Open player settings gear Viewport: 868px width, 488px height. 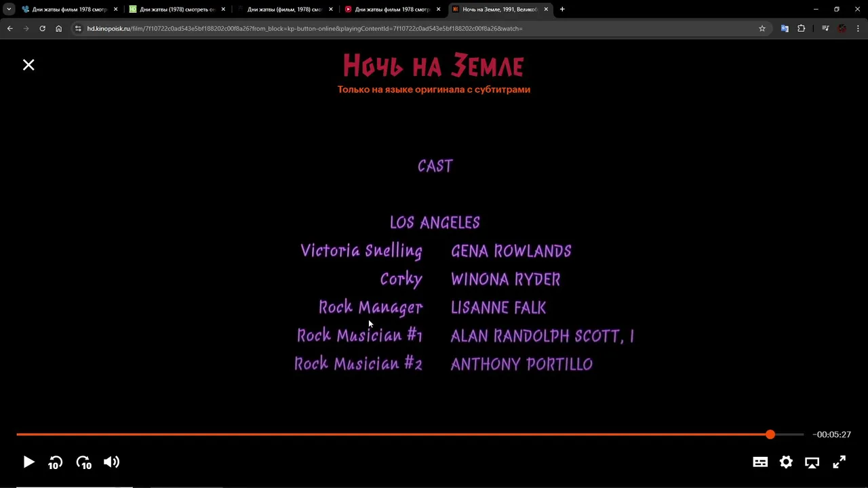tap(786, 462)
